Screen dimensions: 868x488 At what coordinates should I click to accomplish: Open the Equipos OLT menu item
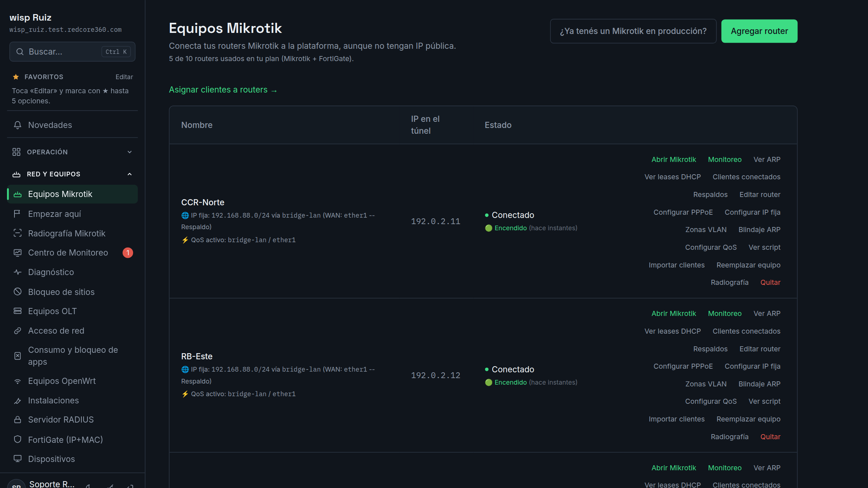click(72, 311)
